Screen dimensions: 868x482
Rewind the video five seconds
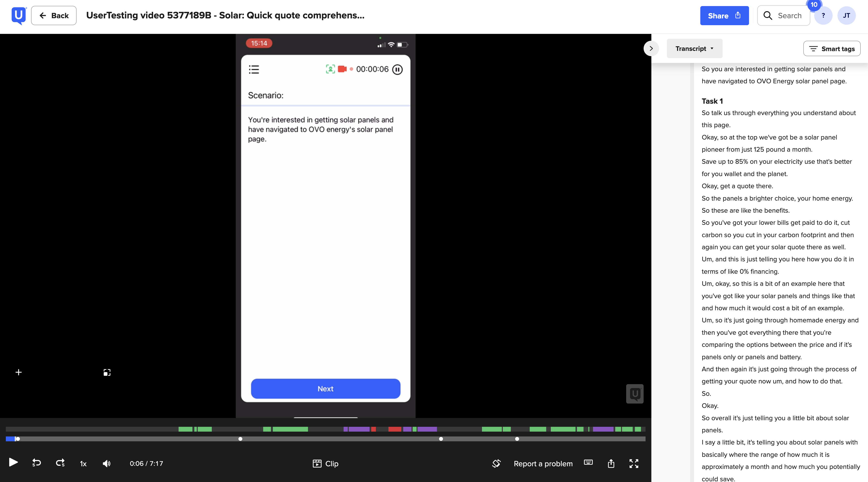36,463
